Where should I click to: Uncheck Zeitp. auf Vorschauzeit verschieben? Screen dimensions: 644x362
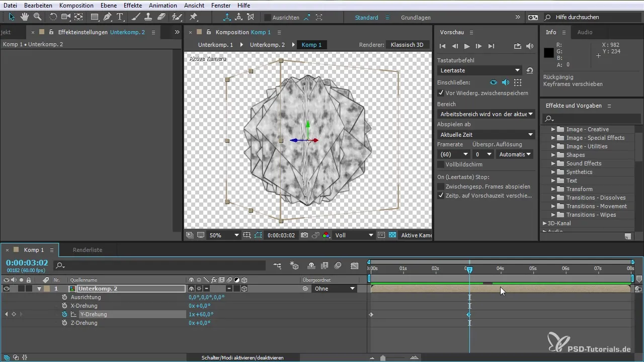441,196
